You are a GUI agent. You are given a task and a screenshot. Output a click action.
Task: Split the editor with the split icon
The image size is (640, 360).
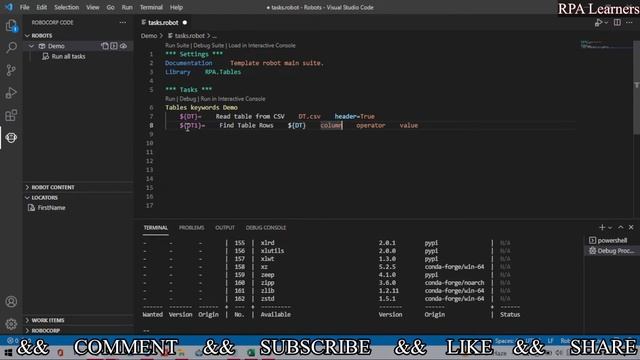[x=617, y=22]
